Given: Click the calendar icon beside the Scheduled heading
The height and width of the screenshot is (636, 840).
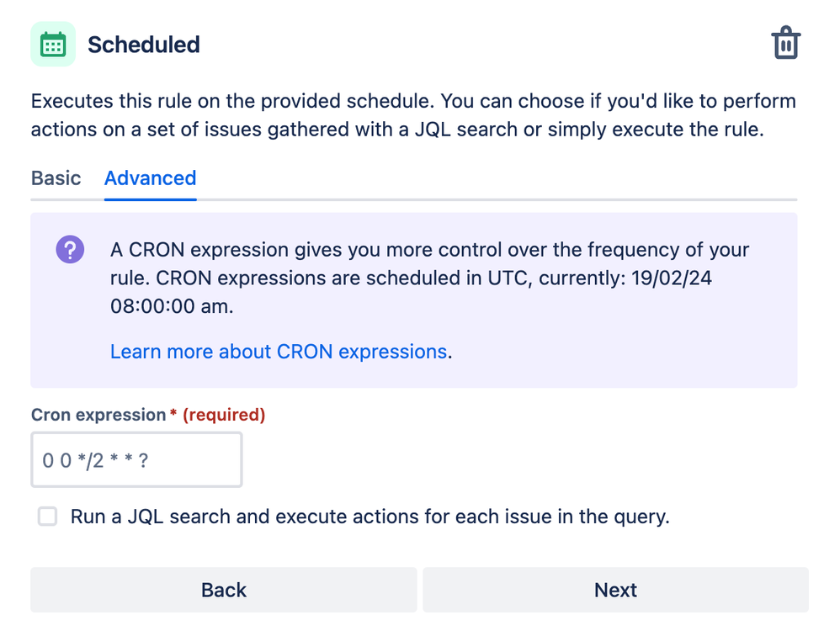Looking at the screenshot, I should point(52,43).
